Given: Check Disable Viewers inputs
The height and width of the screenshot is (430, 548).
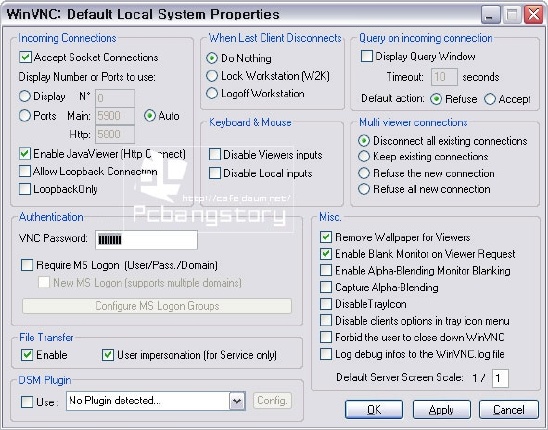Looking at the screenshot, I should [x=215, y=155].
